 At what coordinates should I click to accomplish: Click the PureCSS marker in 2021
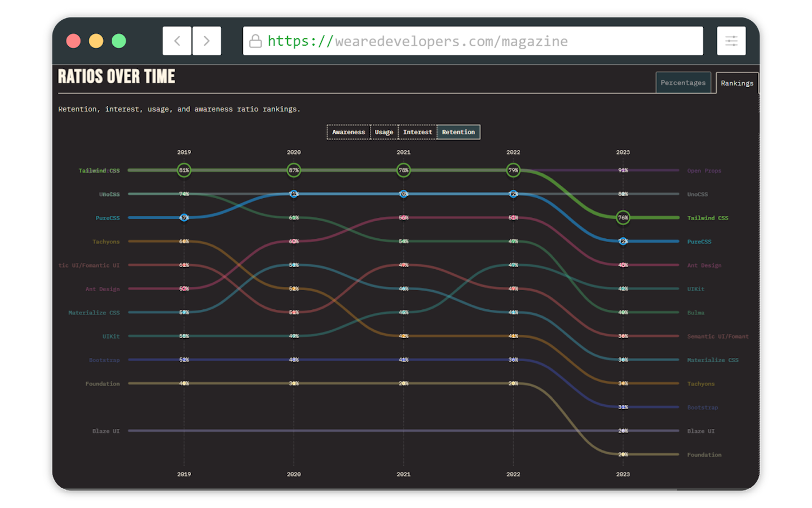click(403, 194)
